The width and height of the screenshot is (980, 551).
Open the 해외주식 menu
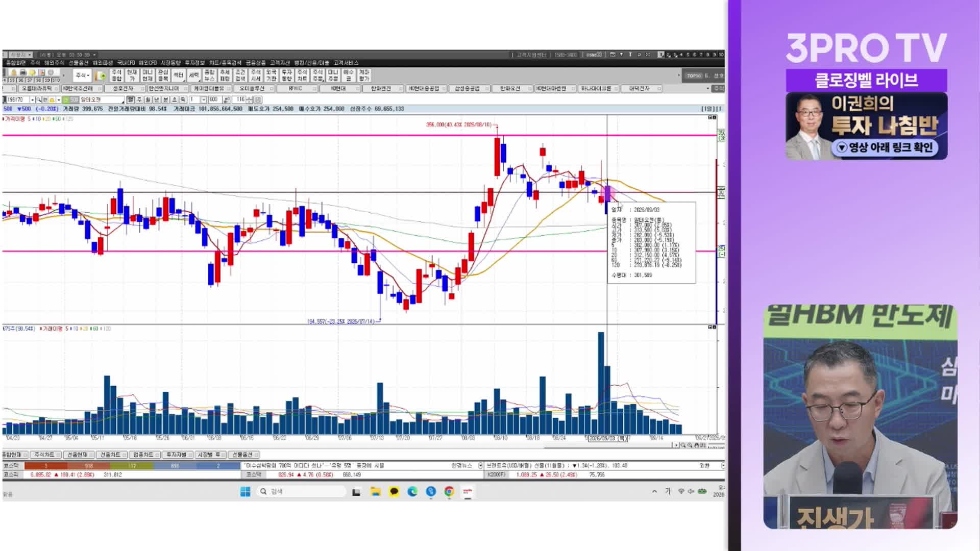pyautogui.click(x=54, y=63)
